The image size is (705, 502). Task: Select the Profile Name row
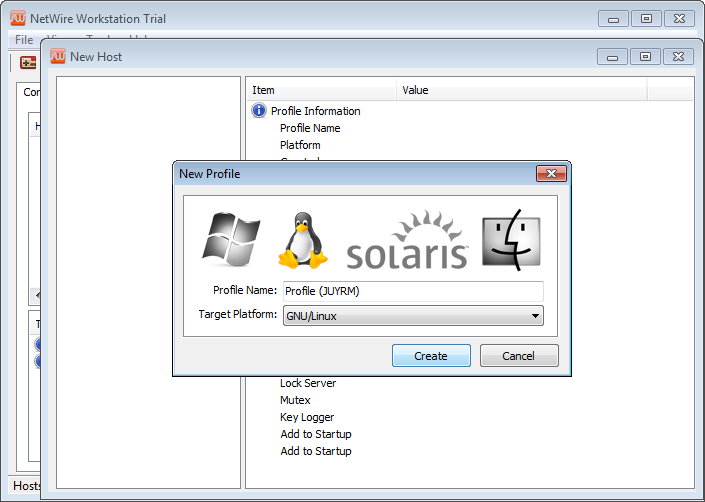(310, 128)
